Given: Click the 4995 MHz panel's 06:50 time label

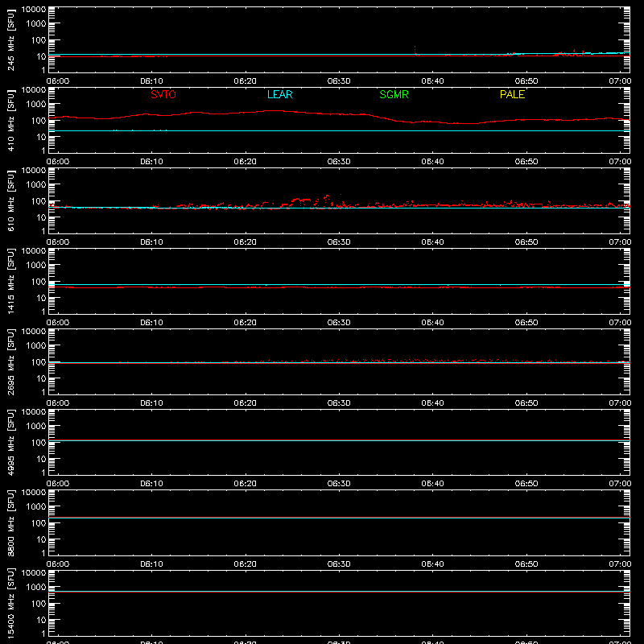Looking at the screenshot, I should pos(526,484).
